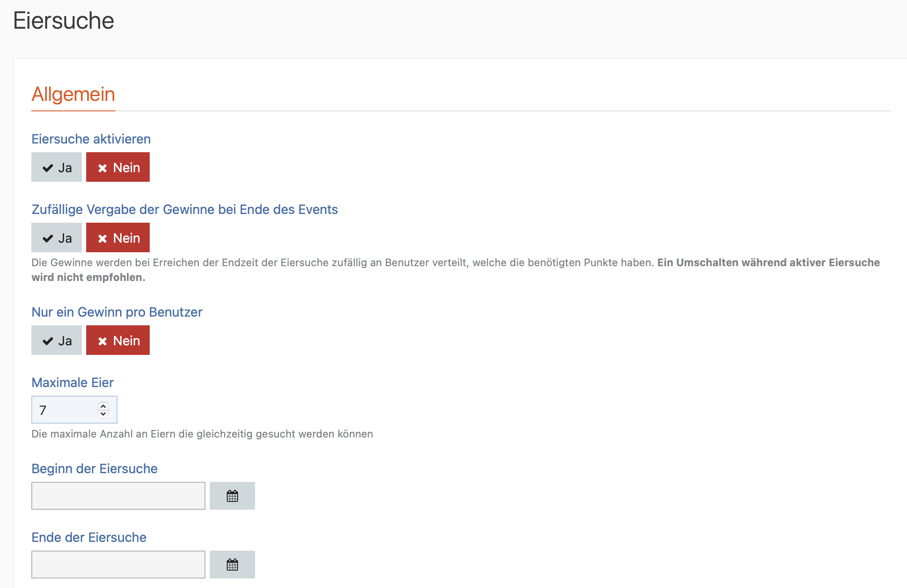
Task: Click the Nur ein Gewinn pro Benutzer label
Action: (x=117, y=312)
